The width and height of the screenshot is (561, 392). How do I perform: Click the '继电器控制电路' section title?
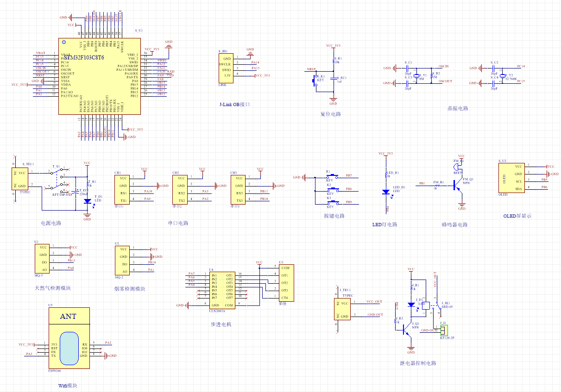418,363
